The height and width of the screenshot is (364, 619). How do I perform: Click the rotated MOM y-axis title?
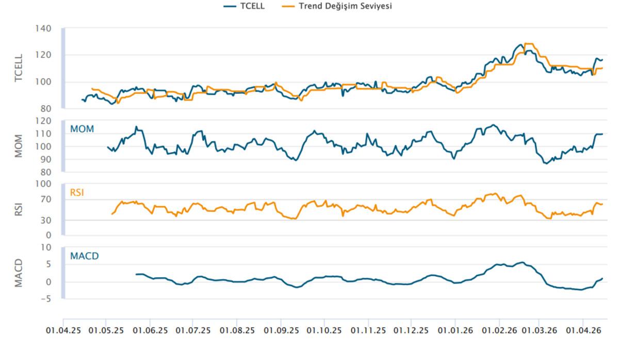click(19, 146)
